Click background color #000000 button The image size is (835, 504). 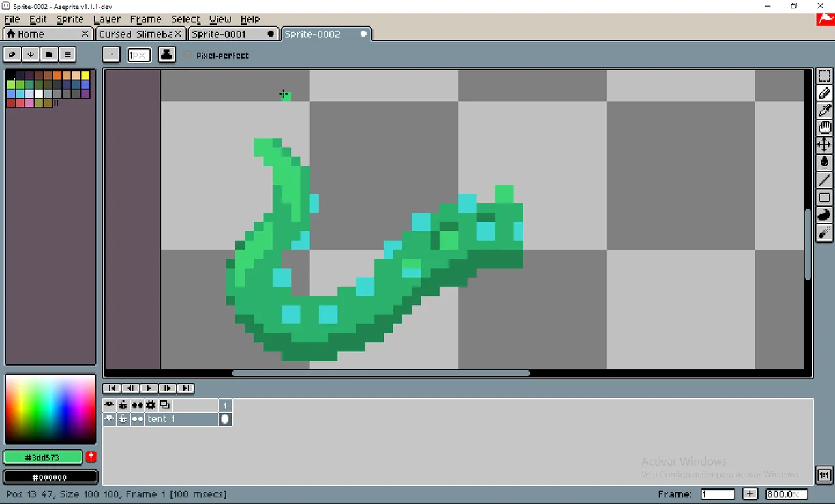[x=50, y=477]
